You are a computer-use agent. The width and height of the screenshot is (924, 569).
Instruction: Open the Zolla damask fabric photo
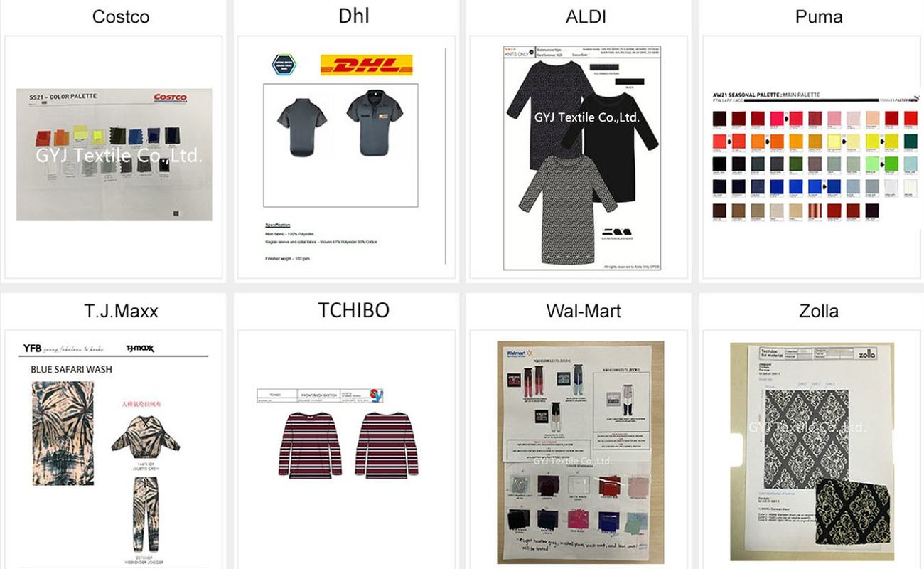click(812, 452)
